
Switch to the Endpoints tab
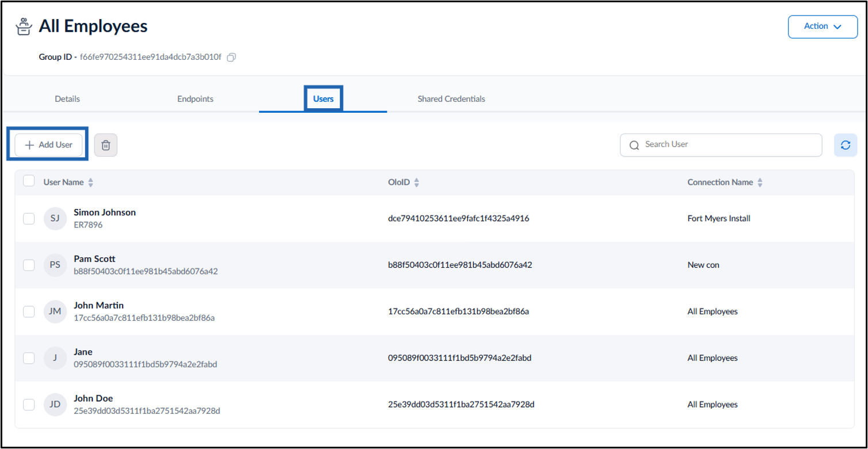tap(195, 99)
